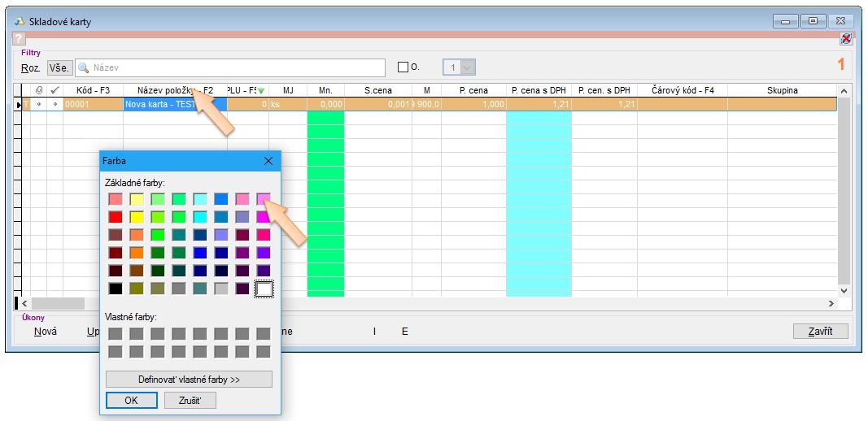Click scroll-up arrow of table vertical scrollbar
Viewport: 868px width, 421px height.
click(843, 90)
